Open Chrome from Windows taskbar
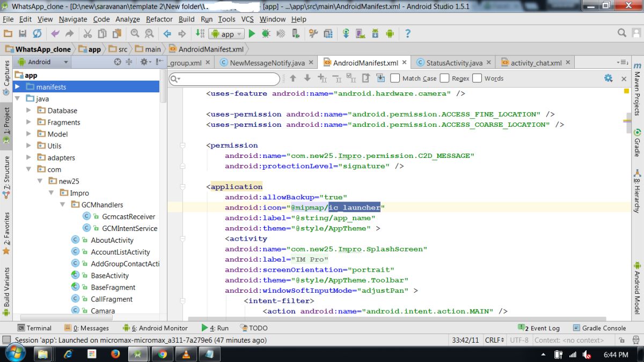The image size is (644, 362). click(163, 354)
